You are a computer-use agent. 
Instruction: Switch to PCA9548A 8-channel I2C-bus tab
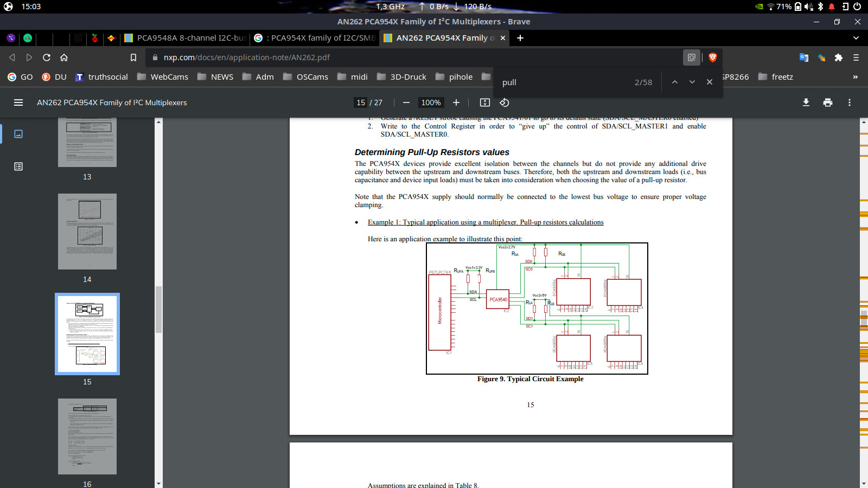pos(186,38)
